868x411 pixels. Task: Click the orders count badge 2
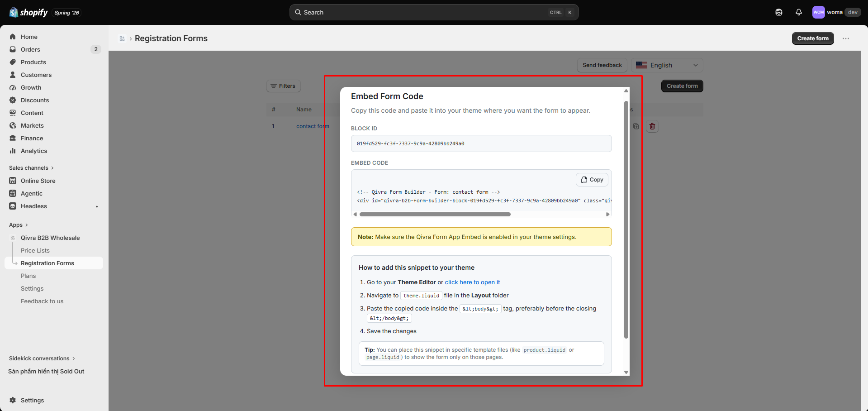pos(95,49)
